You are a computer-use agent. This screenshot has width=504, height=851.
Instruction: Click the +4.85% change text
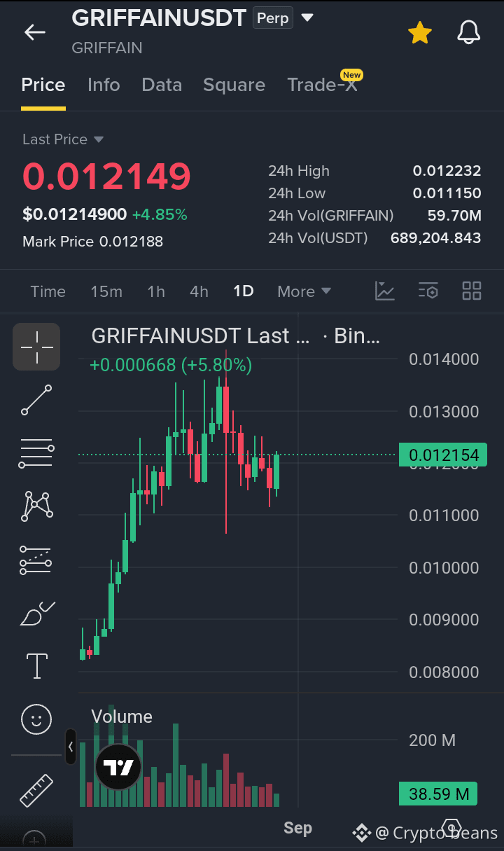pos(160,214)
